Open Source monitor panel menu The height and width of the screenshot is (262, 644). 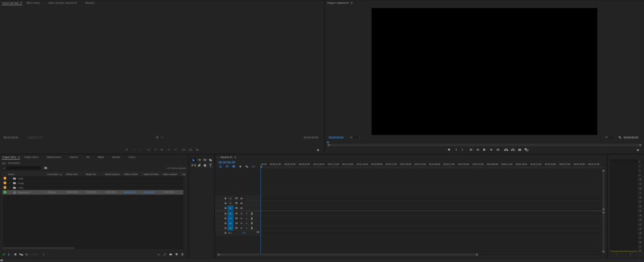(21, 3)
